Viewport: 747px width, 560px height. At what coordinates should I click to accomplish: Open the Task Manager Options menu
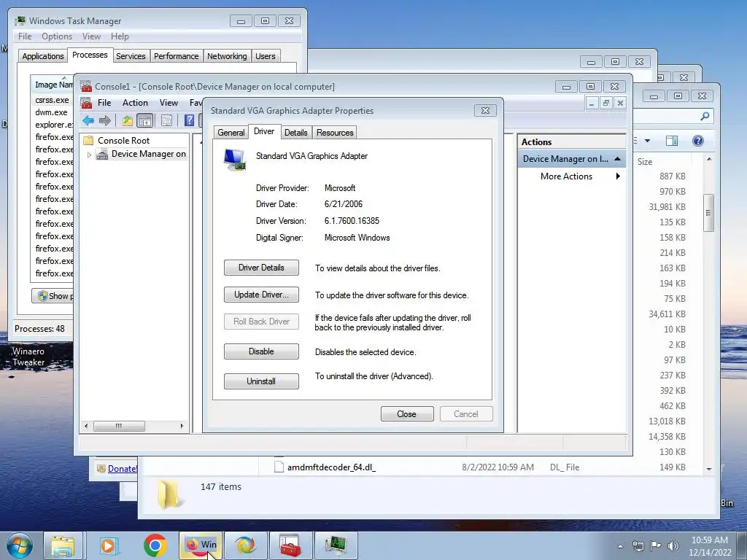(57, 36)
